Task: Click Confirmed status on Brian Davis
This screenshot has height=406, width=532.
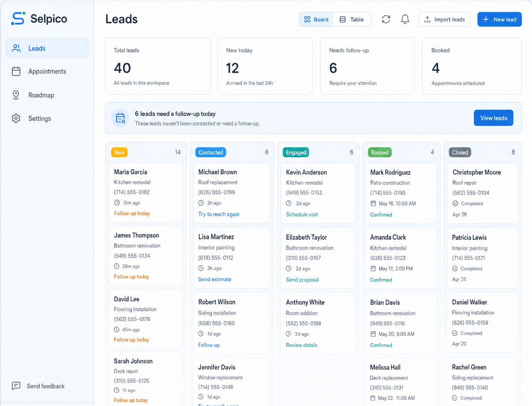Action: [x=381, y=345]
